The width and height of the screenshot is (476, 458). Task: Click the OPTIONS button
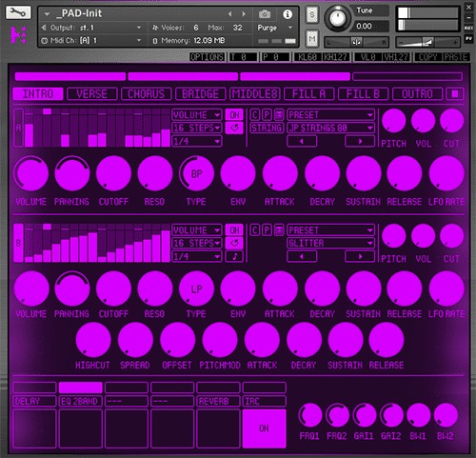pos(208,57)
